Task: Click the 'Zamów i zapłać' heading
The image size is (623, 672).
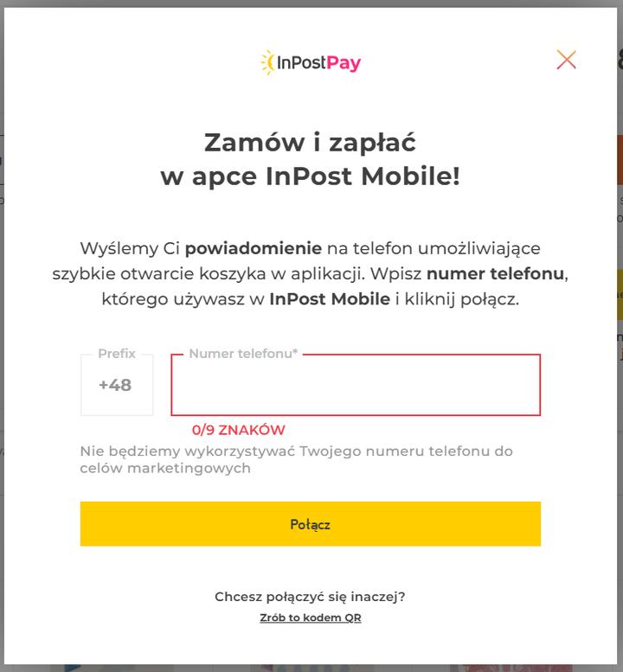Action: click(310, 142)
